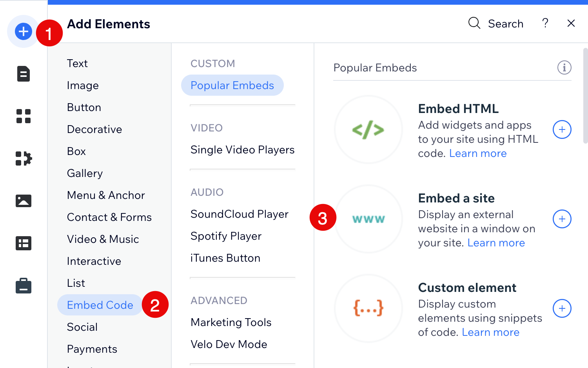Add the Embed HTML element with plus button

562,129
